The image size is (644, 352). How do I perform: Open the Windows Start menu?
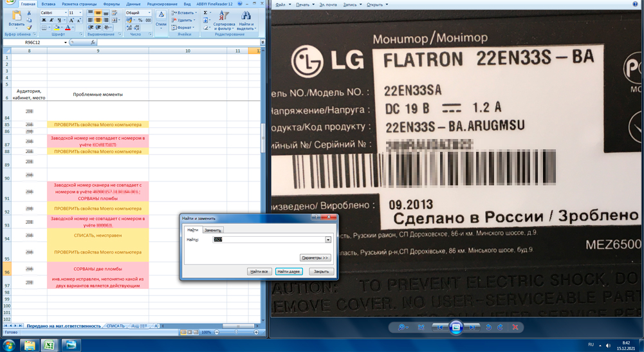(8, 345)
